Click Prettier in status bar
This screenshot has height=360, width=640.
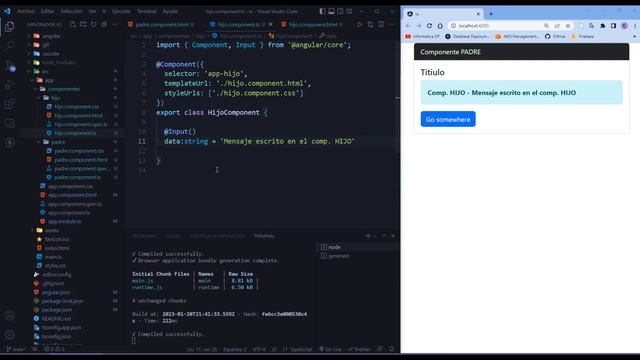(x=359, y=349)
